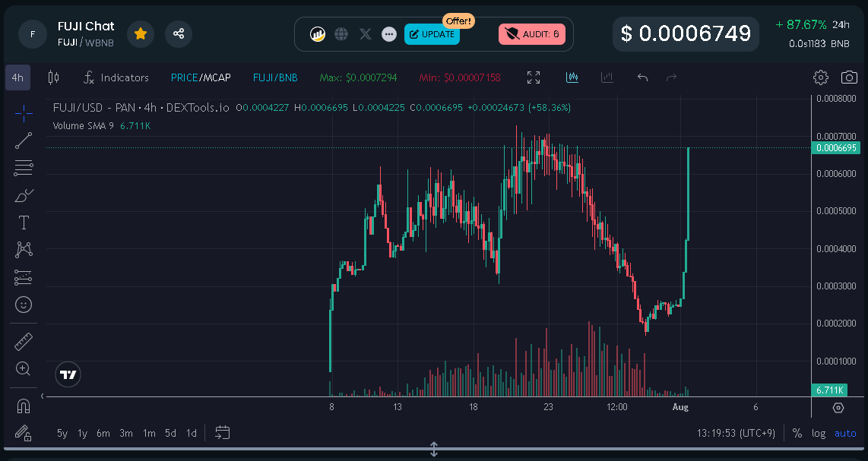Screen dimensions: 868x461
Task: Click the price scale settings icon
Action: [x=838, y=407]
